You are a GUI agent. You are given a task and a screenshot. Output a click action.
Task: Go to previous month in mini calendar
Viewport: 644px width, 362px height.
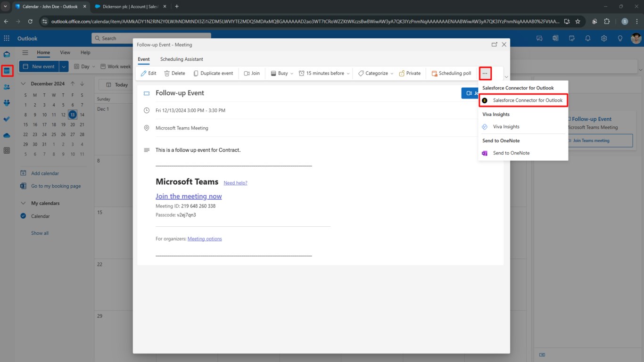[73, 84]
